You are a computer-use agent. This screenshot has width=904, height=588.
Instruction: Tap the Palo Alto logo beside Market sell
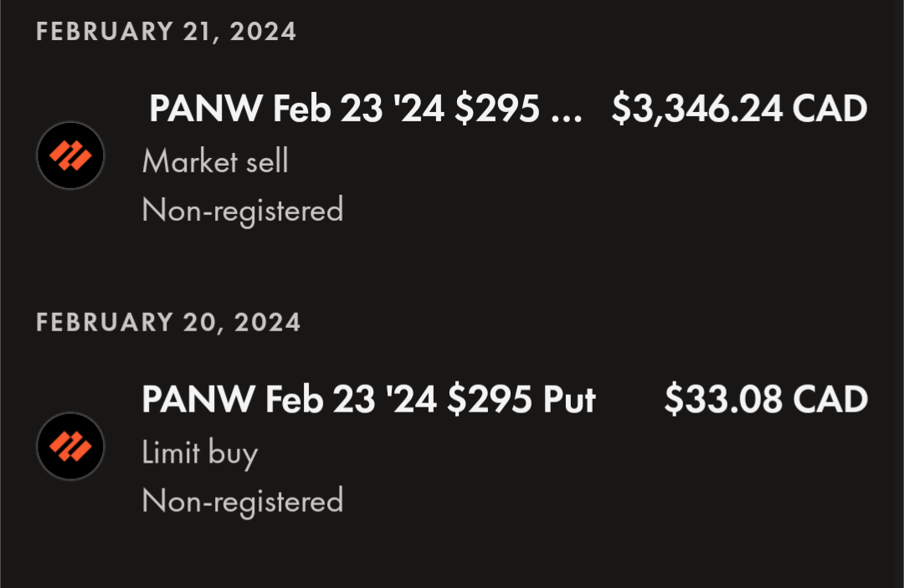point(70,156)
